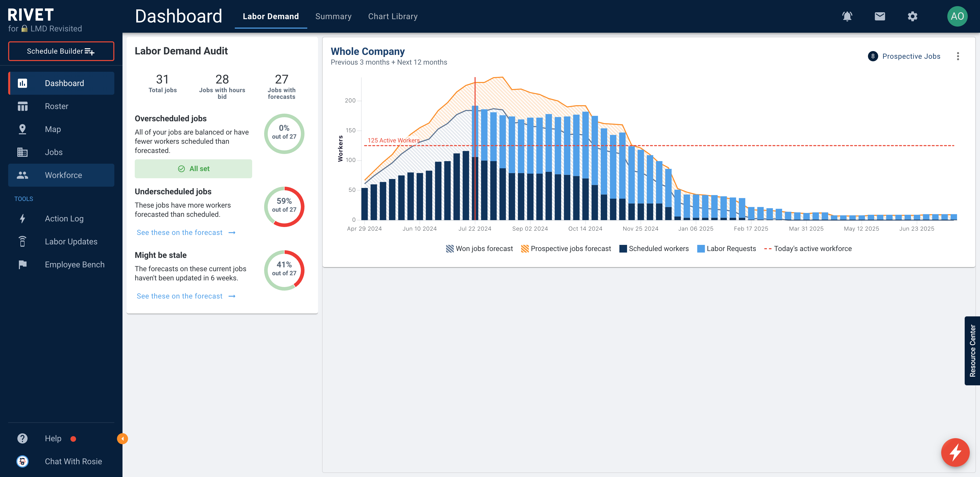Open Jobs in the sidebar
The image size is (980, 477).
pos(61,152)
